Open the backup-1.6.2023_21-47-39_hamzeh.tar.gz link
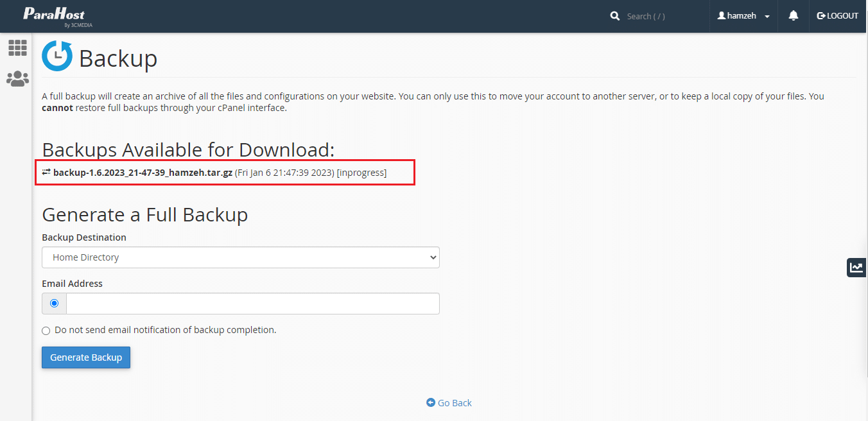This screenshot has width=868, height=421. click(143, 173)
